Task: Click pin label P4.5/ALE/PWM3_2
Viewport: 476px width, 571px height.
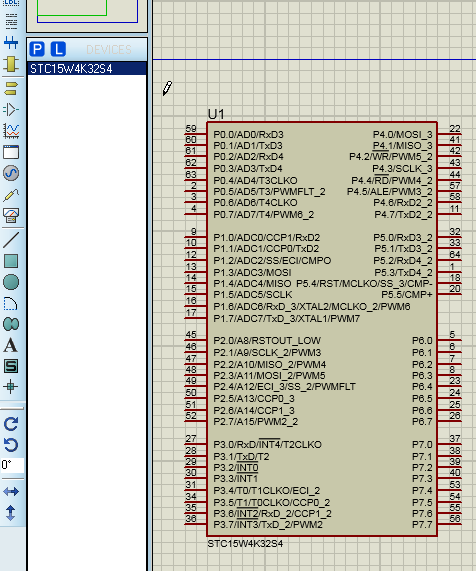Action: tap(390, 192)
